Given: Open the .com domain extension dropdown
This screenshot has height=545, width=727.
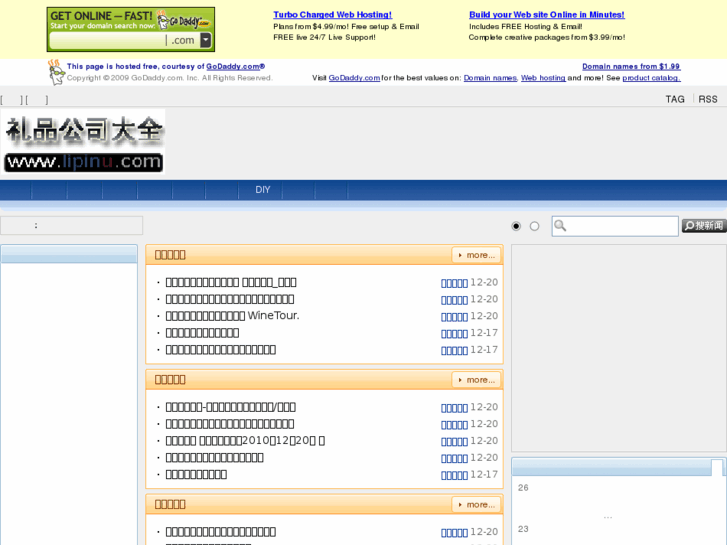Looking at the screenshot, I should pos(205,40).
